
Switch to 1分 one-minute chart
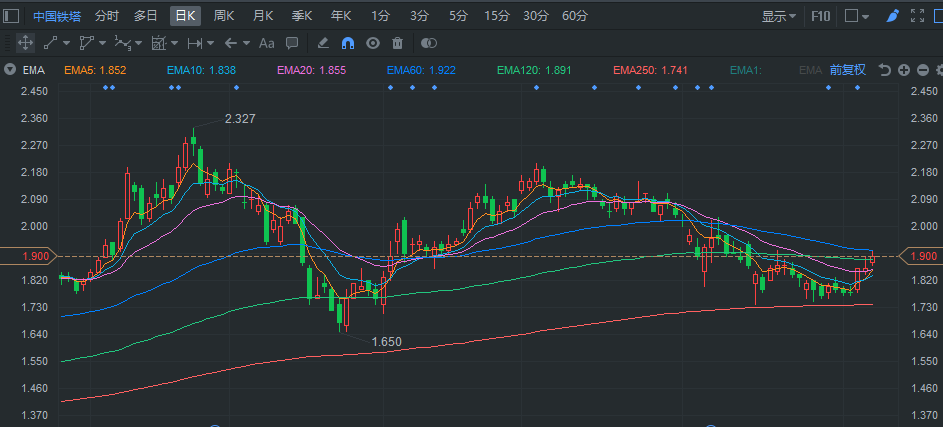point(379,16)
